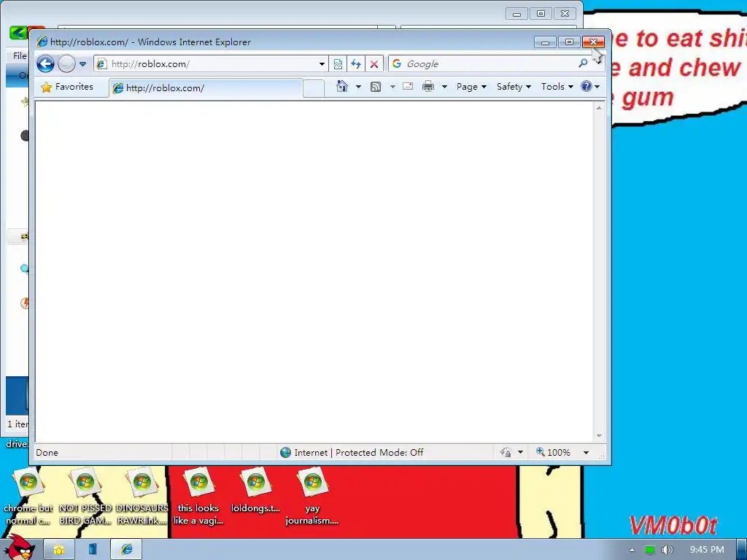Open the loldongs.t... desktop file icon
Viewport: 747px width, 560px height.
click(x=256, y=491)
